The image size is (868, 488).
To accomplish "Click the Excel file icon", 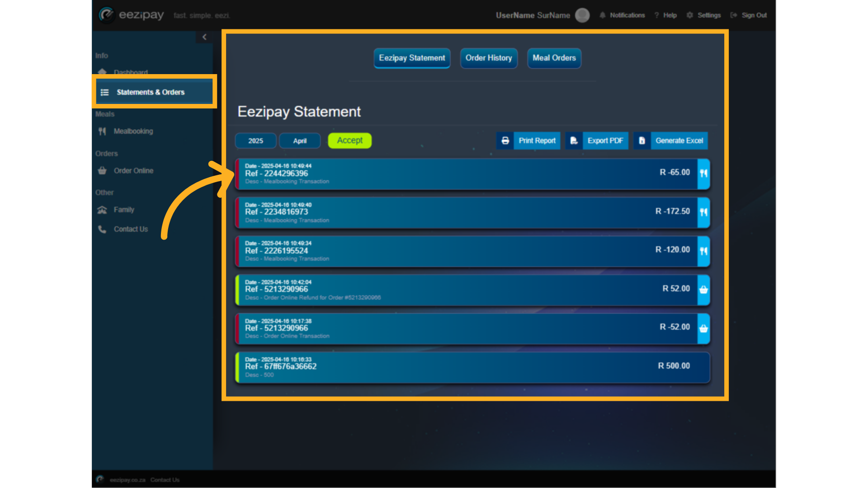I will (x=642, y=141).
